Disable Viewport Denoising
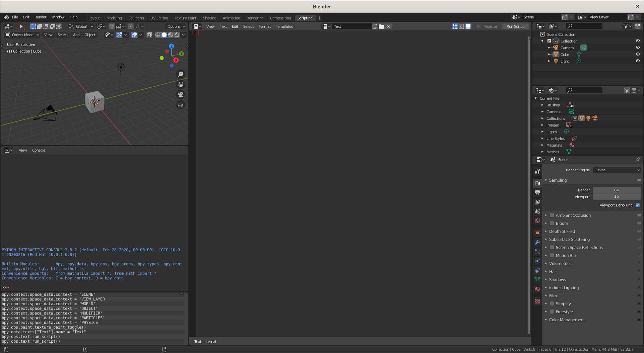The width and height of the screenshot is (644, 353). point(638,205)
